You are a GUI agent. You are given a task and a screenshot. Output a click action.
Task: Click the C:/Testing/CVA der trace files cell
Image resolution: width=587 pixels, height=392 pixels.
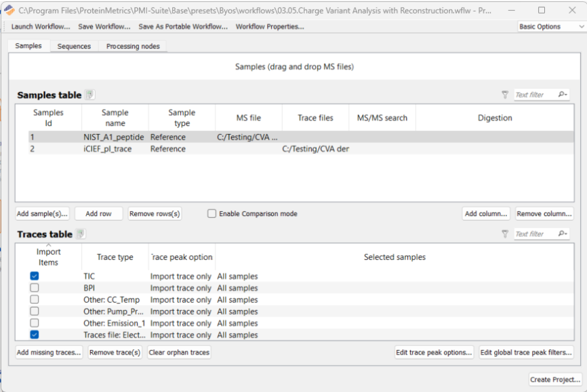click(x=316, y=148)
